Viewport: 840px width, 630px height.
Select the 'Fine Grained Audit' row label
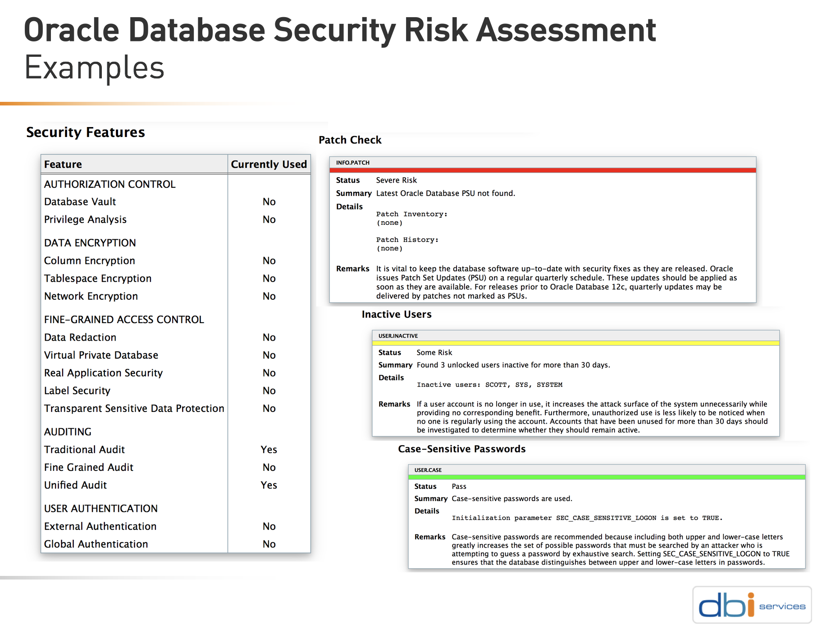(x=89, y=467)
